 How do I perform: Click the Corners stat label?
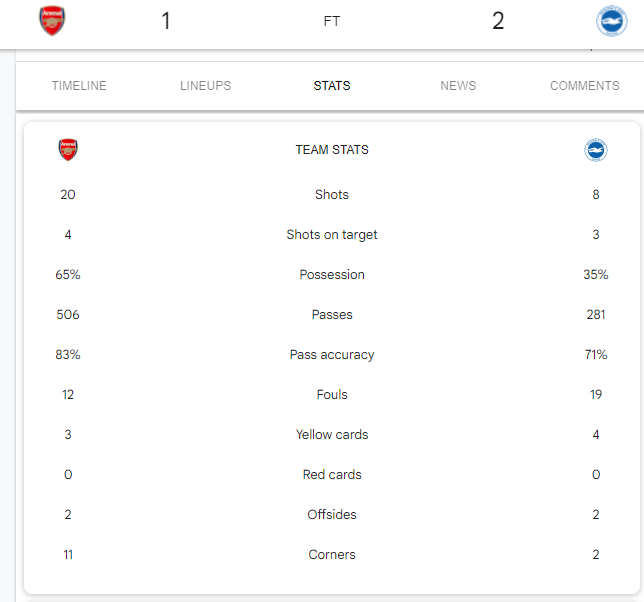tap(332, 555)
